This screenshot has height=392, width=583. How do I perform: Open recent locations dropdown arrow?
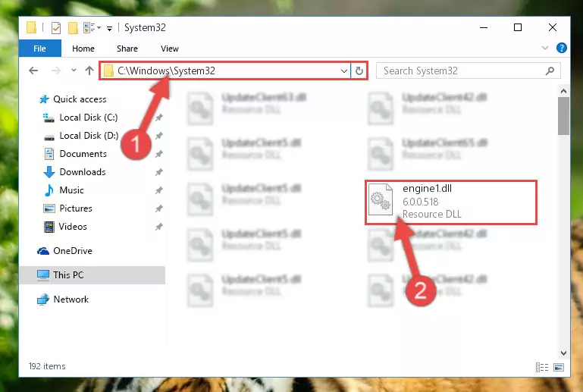(74, 71)
